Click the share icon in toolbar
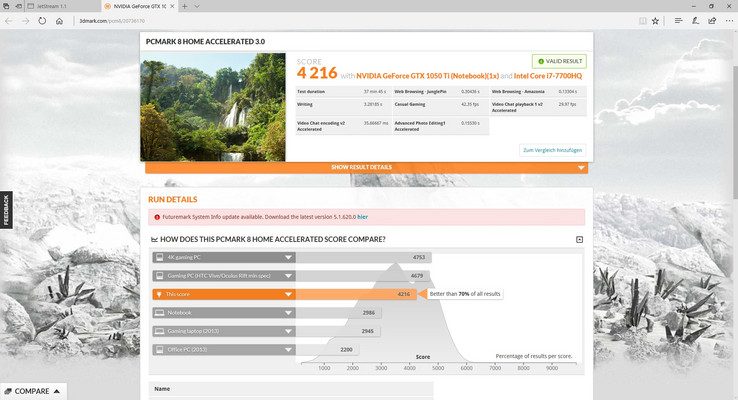 pos(712,21)
